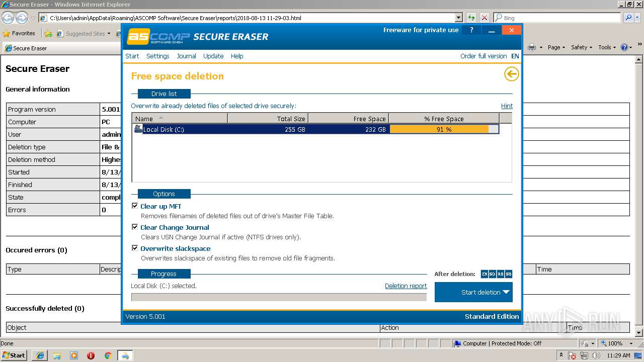Click the IE stop loading icon
The image size is (644, 362).
pyautogui.click(x=484, y=18)
